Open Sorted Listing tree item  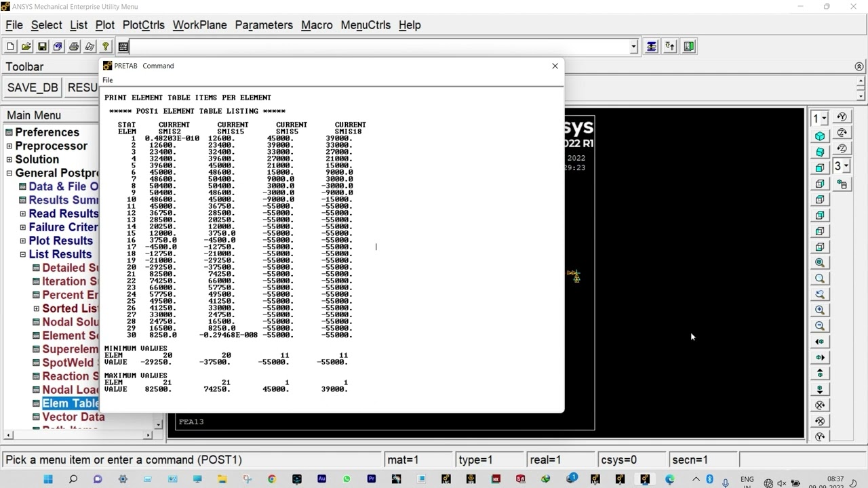[71, 308]
